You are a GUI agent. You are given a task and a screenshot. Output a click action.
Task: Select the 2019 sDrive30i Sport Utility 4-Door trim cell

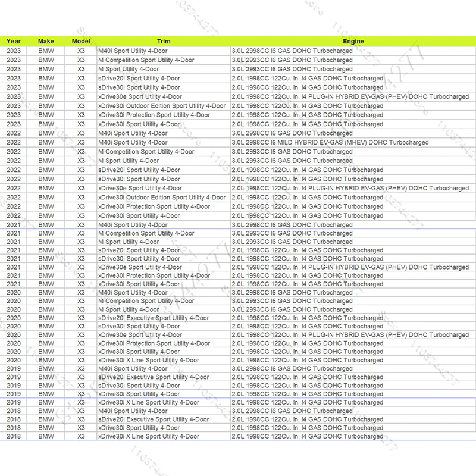(164, 386)
